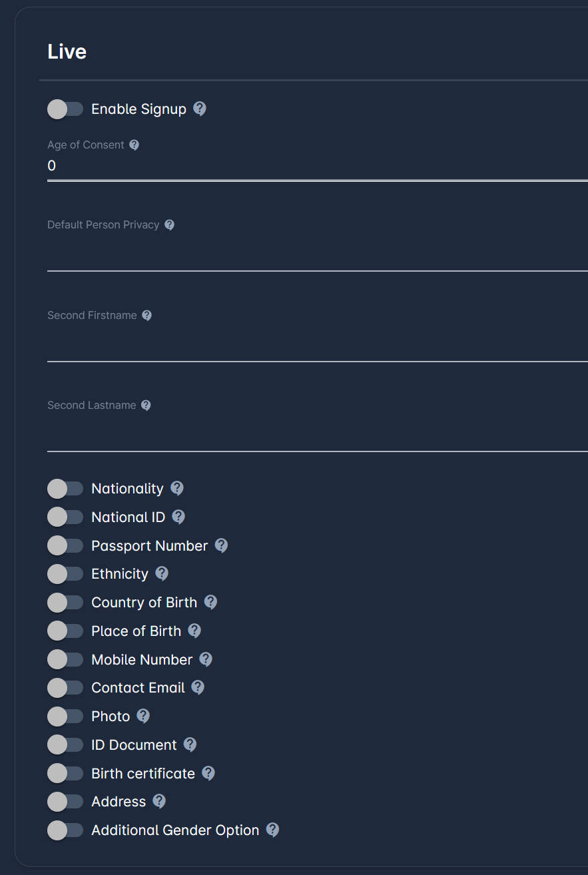Open help for Default Person Privacy

click(169, 224)
